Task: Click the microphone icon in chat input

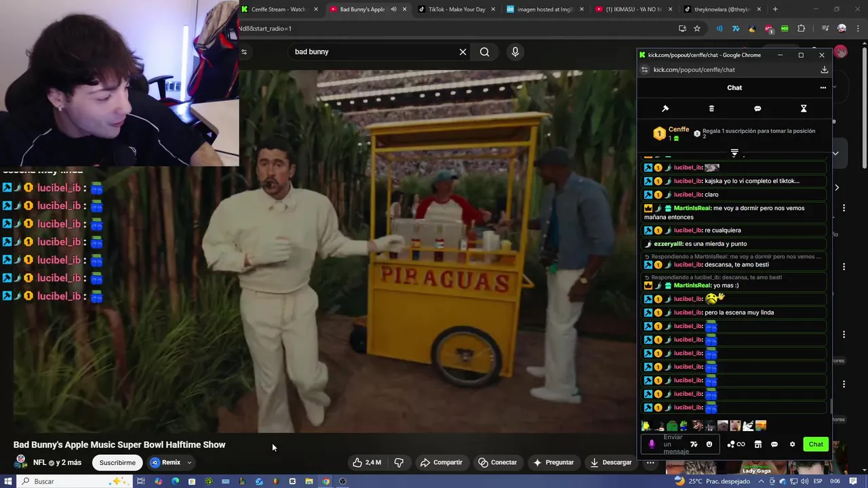Action: (652, 445)
